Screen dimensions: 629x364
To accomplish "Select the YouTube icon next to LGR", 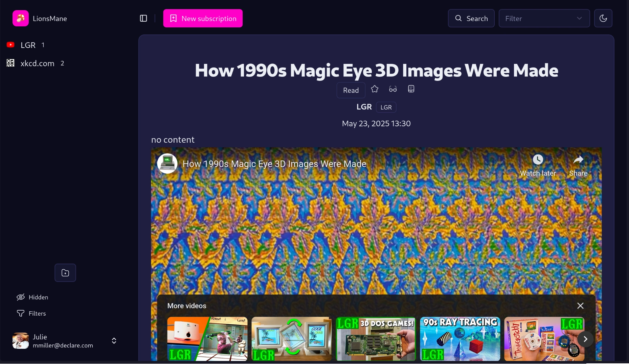I will pos(10,45).
